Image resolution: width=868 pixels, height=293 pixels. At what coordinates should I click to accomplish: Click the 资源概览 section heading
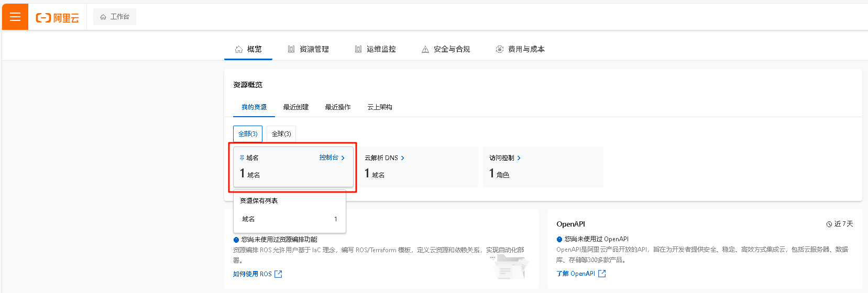click(248, 85)
